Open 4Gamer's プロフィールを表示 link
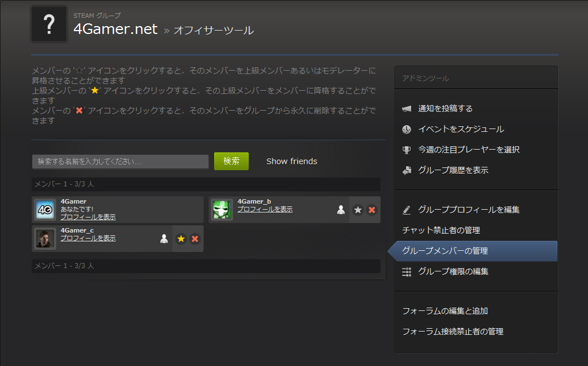Viewport: 588px width, 366px height. coord(88,217)
